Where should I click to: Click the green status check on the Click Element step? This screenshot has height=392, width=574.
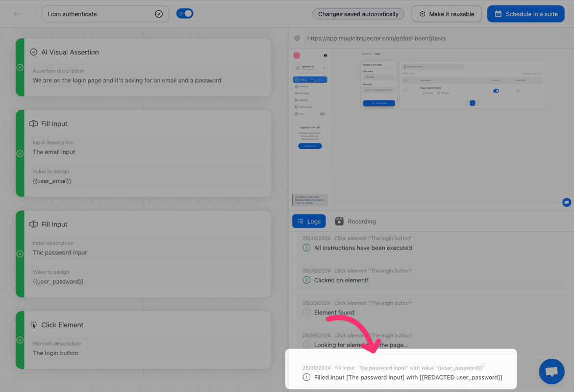pyautogui.click(x=20, y=340)
